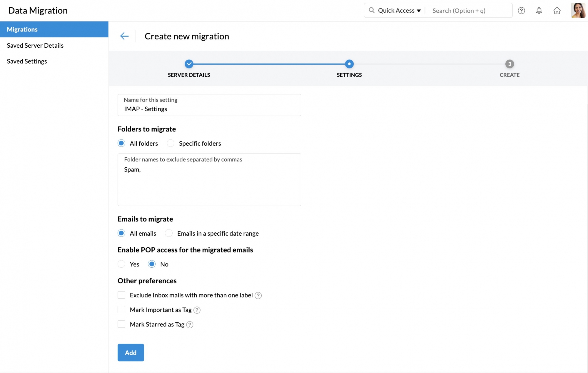
Task: Open help via the question mark icon
Action: coord(522,11)
